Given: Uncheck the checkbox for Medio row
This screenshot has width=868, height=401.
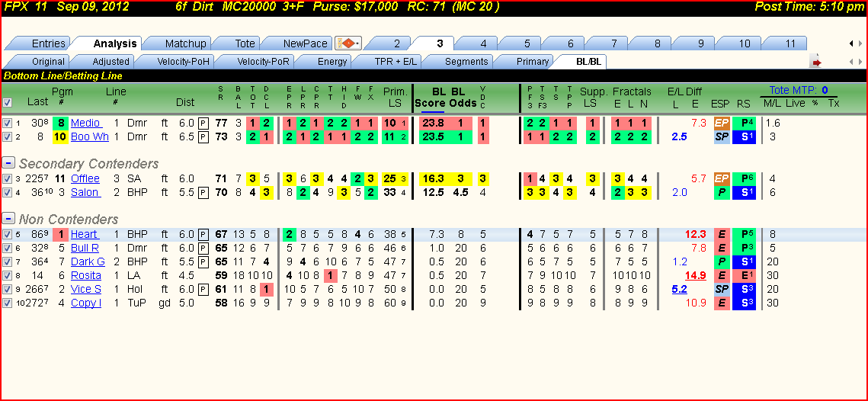Looking at the screenshot, I should (x=7, y=123).
